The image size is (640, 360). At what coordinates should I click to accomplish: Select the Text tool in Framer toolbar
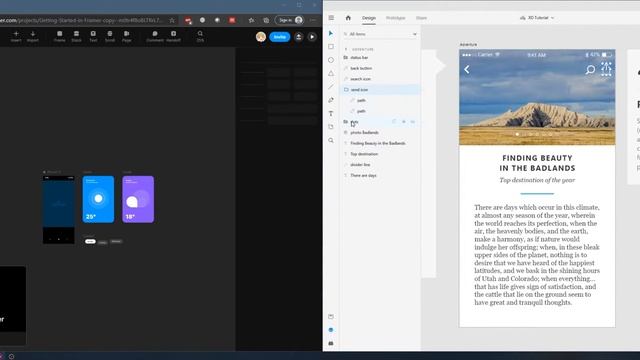(x=93, y=36)
